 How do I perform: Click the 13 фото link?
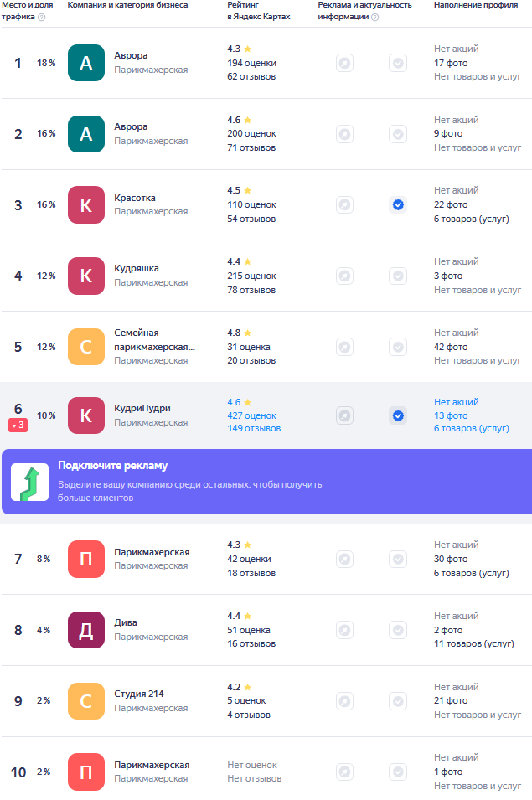pyautogui.click(x=451, y=415)
